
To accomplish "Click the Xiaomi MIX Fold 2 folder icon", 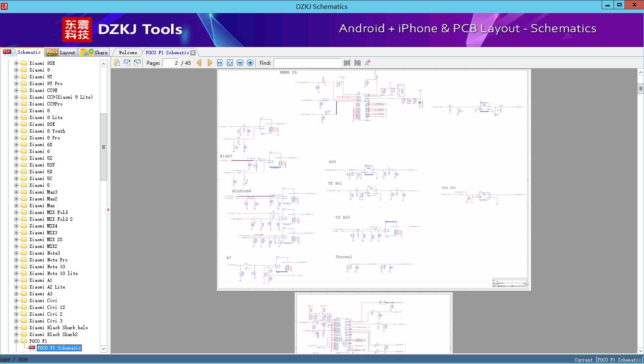I will tap(24, 219).
